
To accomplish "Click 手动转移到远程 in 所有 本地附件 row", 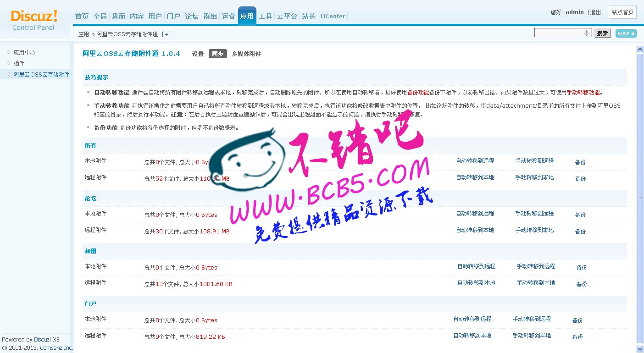I will [534, 161].
